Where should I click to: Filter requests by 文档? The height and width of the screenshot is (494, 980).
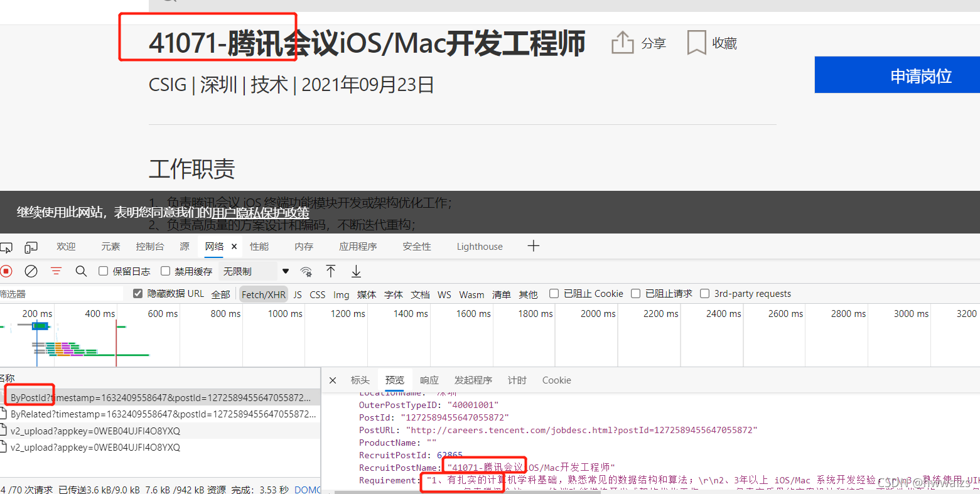(x=421, y=294)
